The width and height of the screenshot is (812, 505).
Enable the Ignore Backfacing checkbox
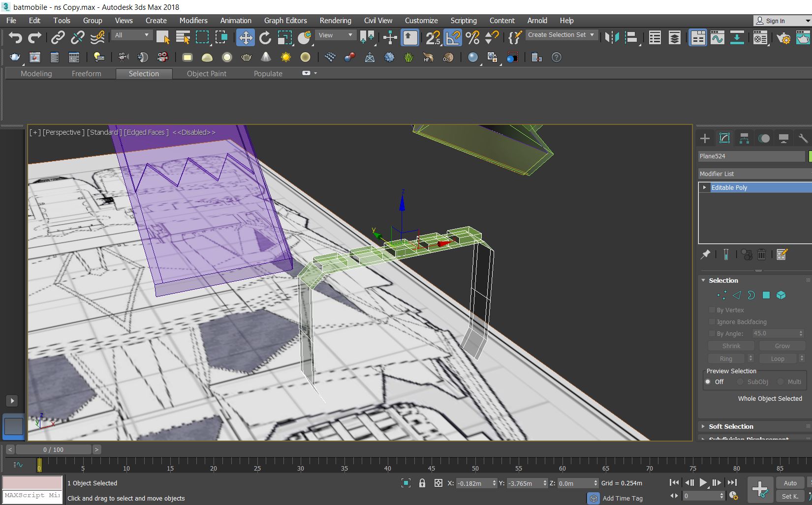tap(712, 322)
